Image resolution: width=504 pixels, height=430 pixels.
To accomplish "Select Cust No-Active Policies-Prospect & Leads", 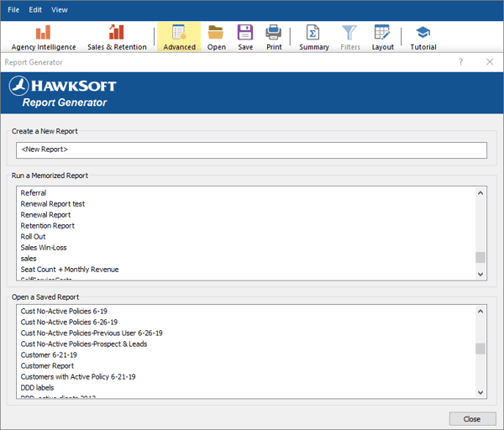I will pyautogui.click(x=246, y=343).
